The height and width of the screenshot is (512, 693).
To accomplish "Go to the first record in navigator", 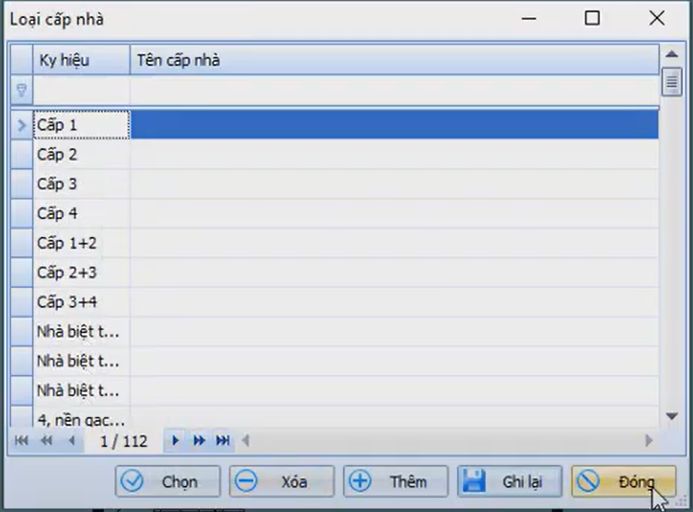I will click(x=21, y=440).
